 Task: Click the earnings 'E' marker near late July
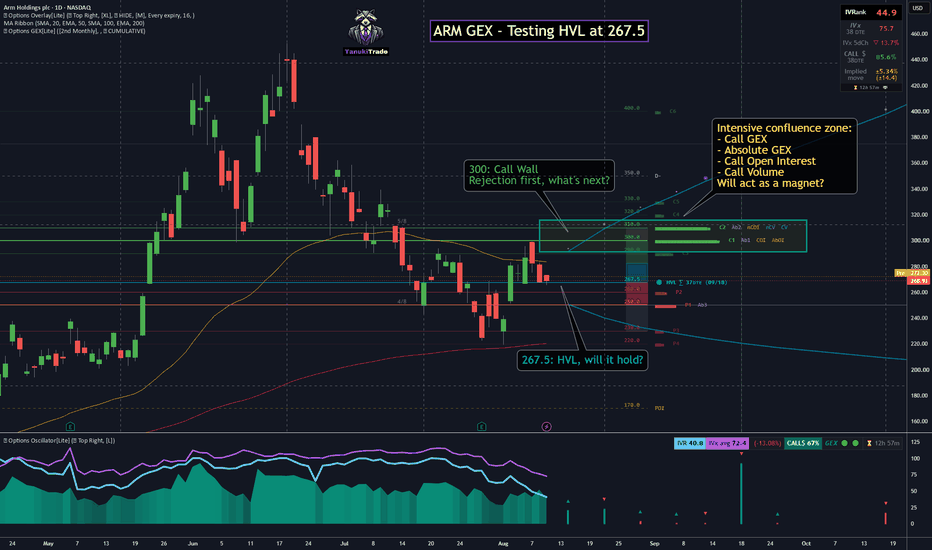[x=481, y=426]
